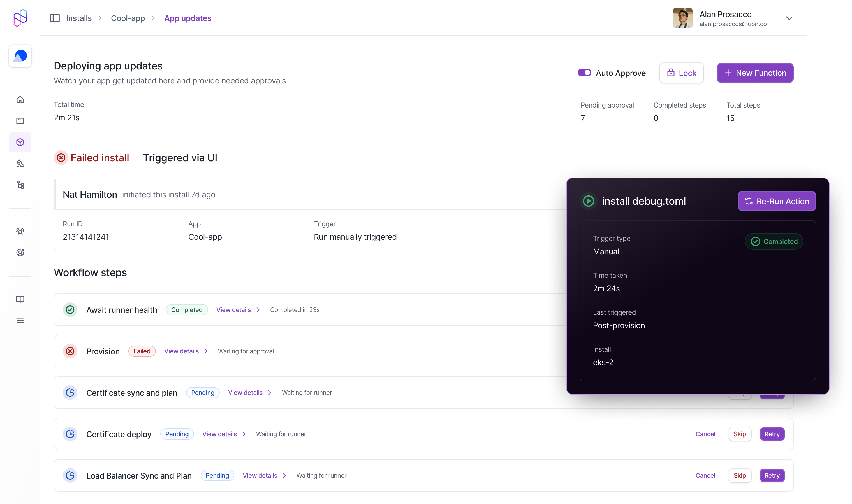Click the cube installs sidebar icon

(x=20, y=142)
